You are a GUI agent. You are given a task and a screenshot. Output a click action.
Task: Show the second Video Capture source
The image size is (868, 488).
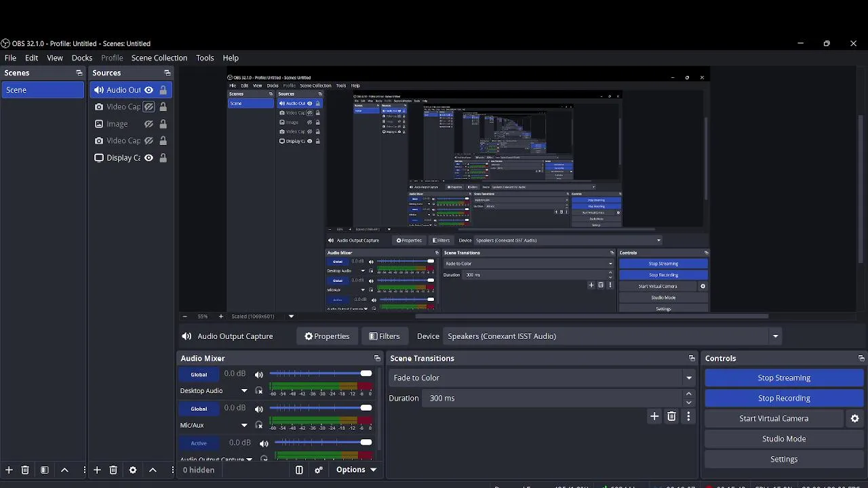pos(149,141)
